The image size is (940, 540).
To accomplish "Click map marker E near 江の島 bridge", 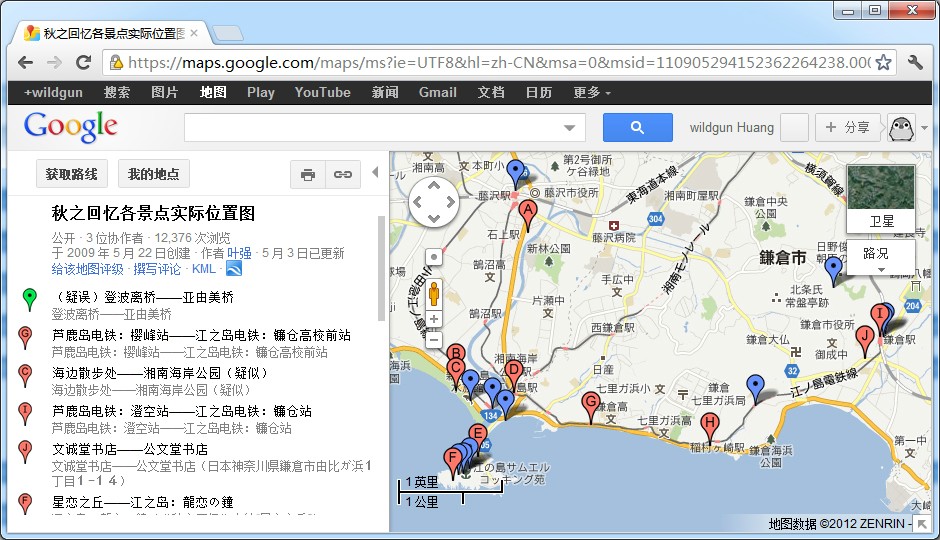I will [x=478, y=436].
